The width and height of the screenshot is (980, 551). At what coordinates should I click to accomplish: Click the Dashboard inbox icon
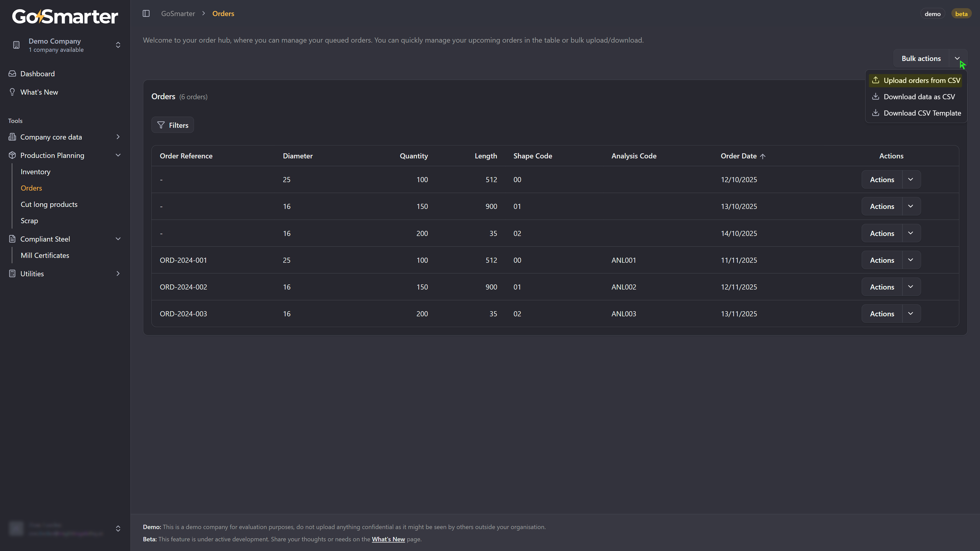[x=12, y=74]
